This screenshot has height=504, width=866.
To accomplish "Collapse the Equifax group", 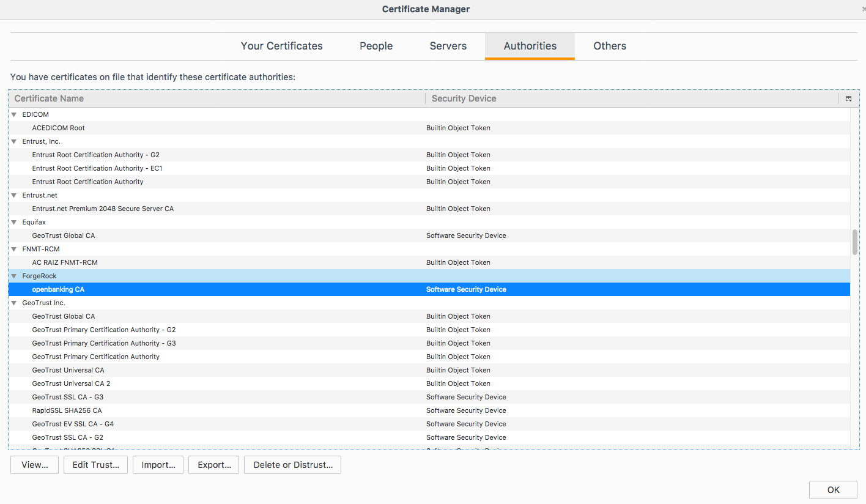I will pyautogui.click(x=14, y=222).
